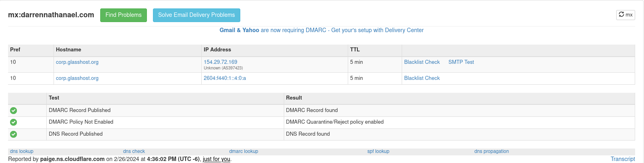
Task: Go to dns lookup tool
Action: [x=22, y=151]
